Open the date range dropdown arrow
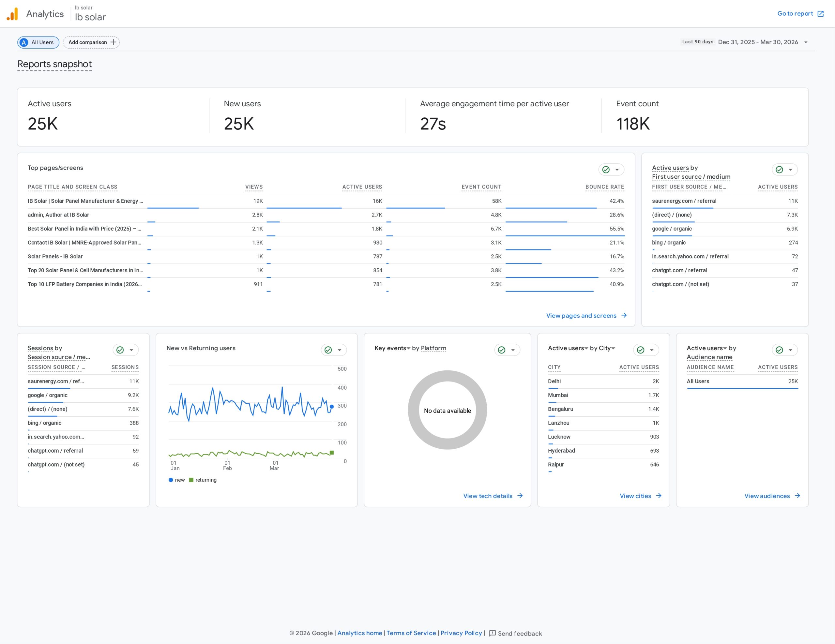The height and width of the screenshot is (644, 835). [x=806, y=42]
